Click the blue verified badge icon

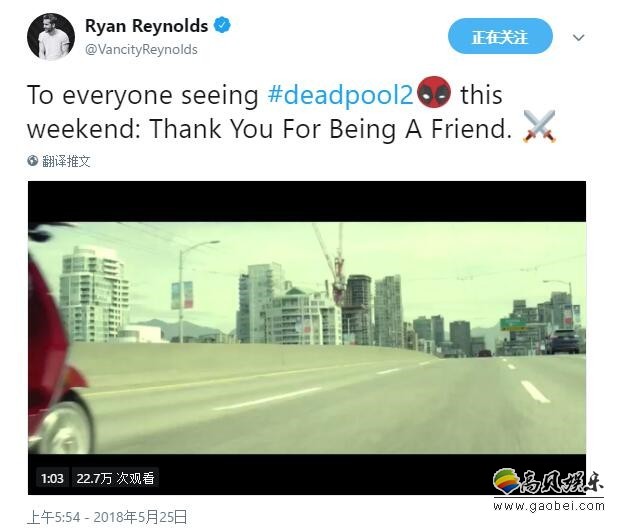(x=222, y=25)
